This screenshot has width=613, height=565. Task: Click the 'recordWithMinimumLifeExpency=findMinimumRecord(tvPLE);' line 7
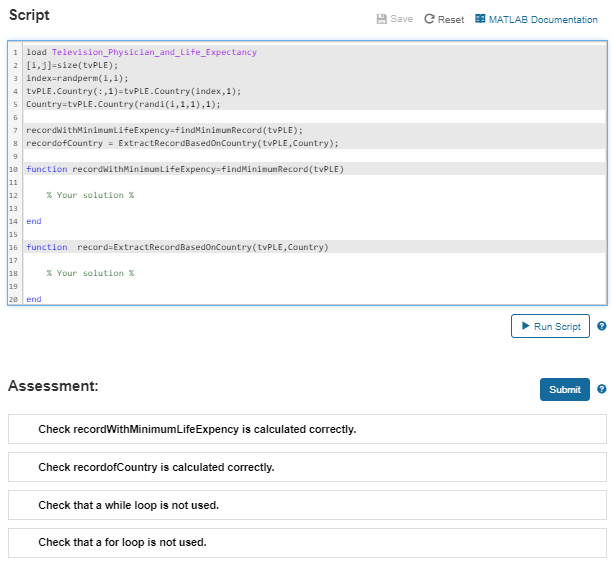pos(165,130)
